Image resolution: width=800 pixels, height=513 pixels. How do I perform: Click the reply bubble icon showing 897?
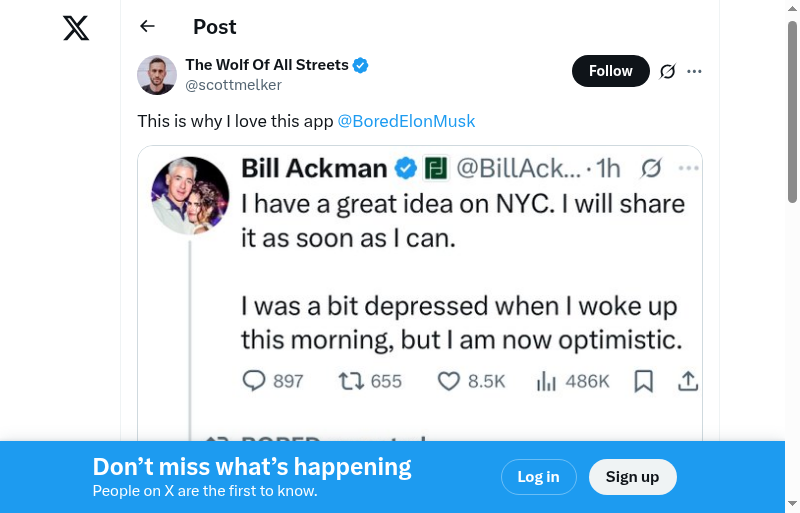[x=255, y=381]
